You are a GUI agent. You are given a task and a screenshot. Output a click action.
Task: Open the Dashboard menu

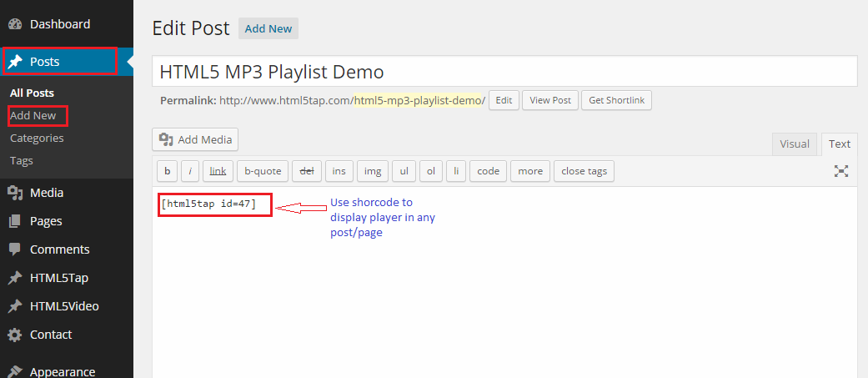(60, 24)
